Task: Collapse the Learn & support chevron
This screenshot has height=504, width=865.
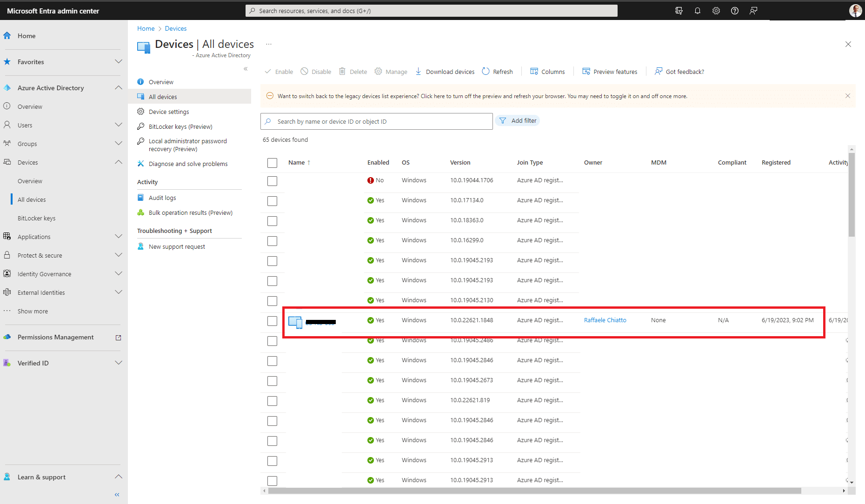Action: [x=119, y=477]
